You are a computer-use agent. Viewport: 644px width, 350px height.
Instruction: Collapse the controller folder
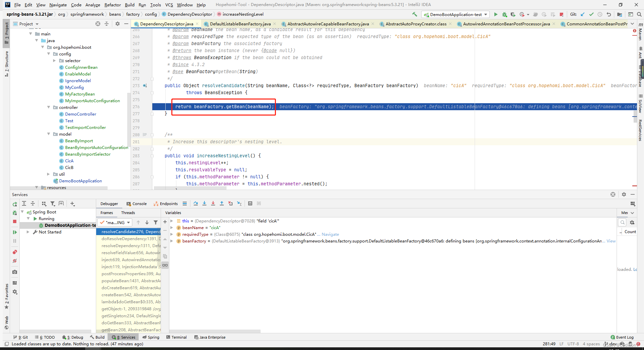tap(48, 108)
